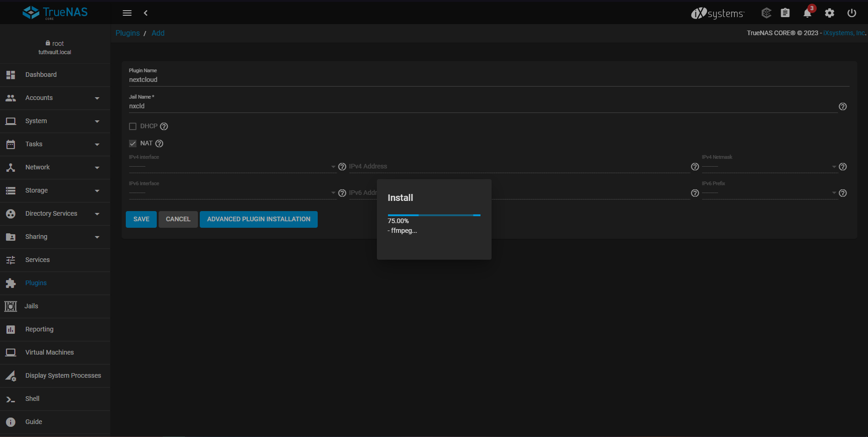The image size is (868, 437).
Task: Click the Plugin Name field
Action: [489, 80]
